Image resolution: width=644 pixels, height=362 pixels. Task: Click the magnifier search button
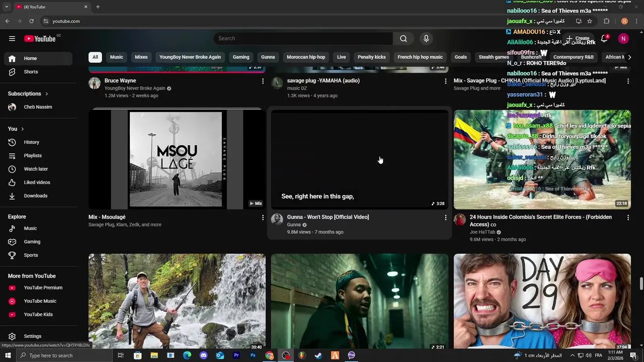point(404,39)
